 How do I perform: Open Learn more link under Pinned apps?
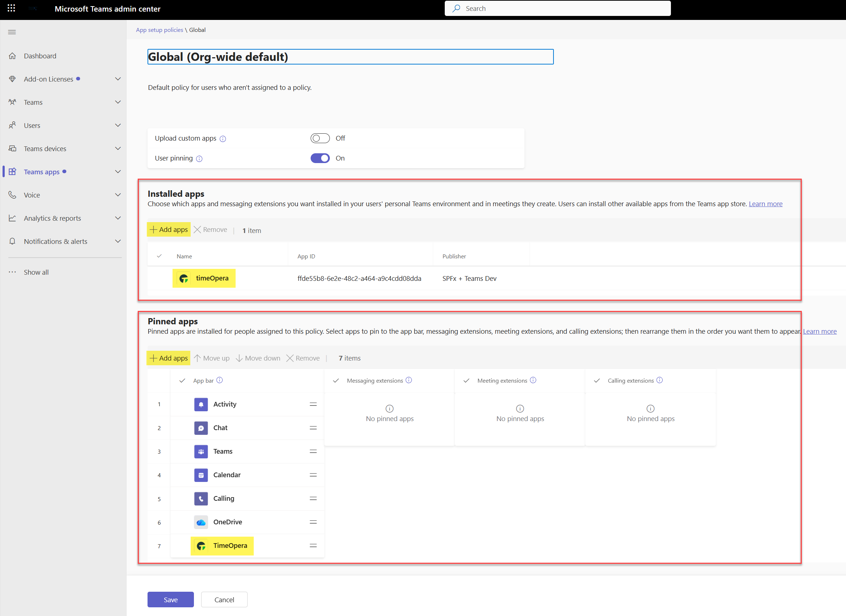tap(820, 332)
